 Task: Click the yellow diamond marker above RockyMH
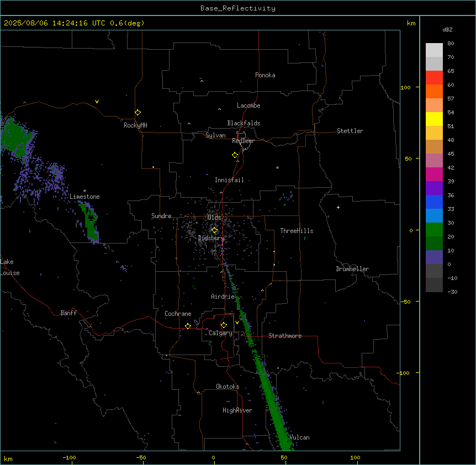(137, 112)
